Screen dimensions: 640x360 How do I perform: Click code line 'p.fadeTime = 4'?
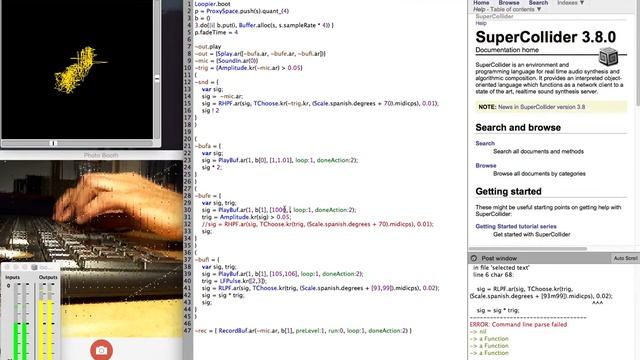pyautogui.click(x=216, y=32)
